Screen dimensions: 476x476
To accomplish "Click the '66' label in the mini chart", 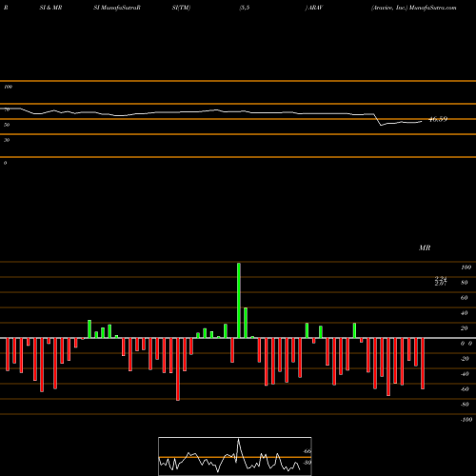I will pyautogui.click(x=307, y=451).
